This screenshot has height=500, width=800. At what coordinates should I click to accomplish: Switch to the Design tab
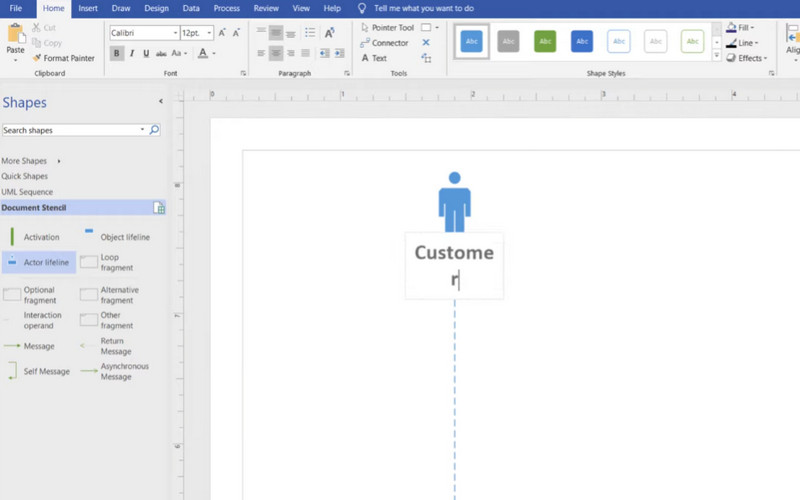point(156,8)
